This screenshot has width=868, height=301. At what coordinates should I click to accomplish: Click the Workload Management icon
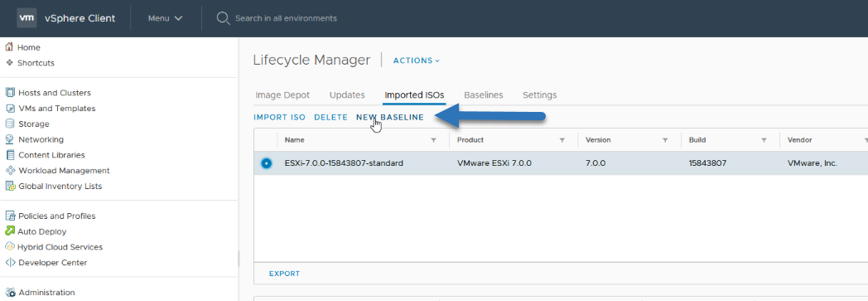(x=9, y=170)
